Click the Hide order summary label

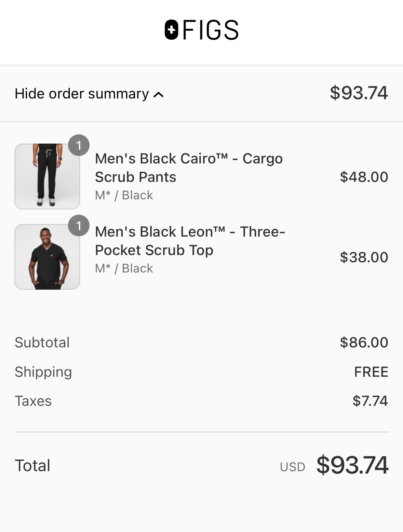82,94
